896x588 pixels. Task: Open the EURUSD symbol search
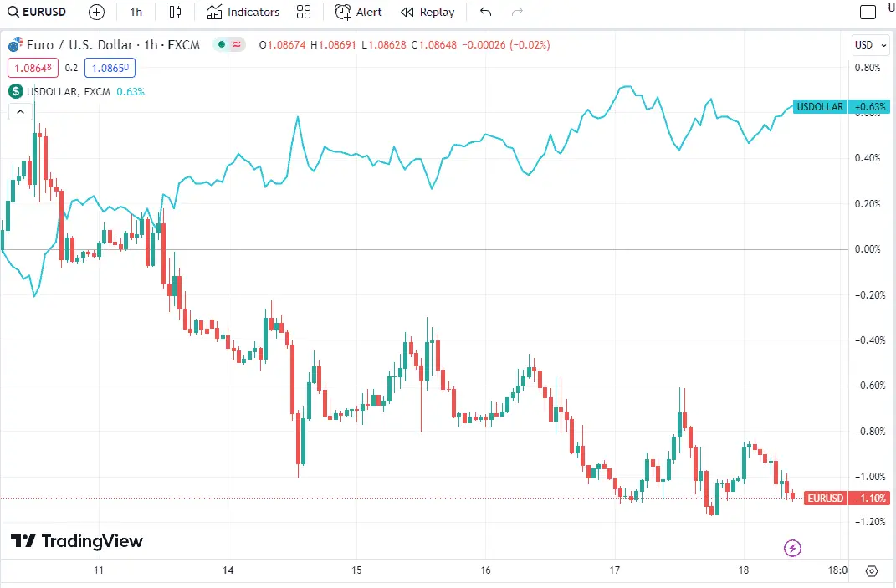37,12
